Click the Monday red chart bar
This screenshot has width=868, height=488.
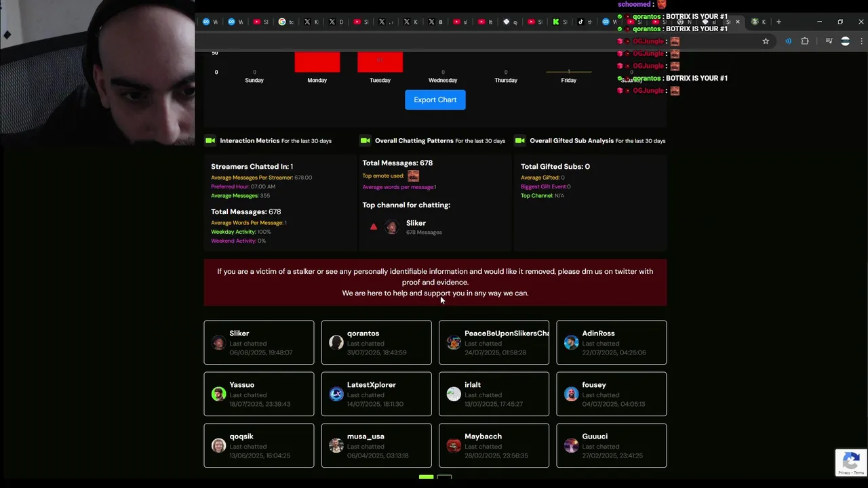317,62
